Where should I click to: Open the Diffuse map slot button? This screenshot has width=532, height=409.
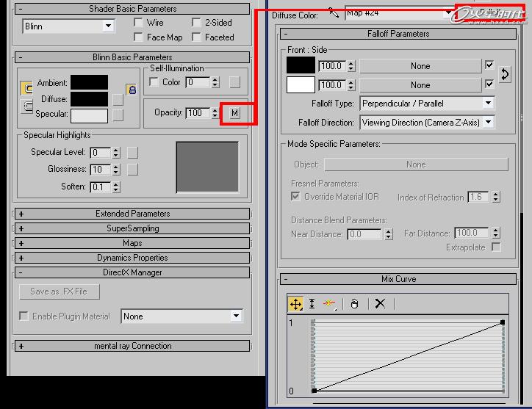click(118, 100)
